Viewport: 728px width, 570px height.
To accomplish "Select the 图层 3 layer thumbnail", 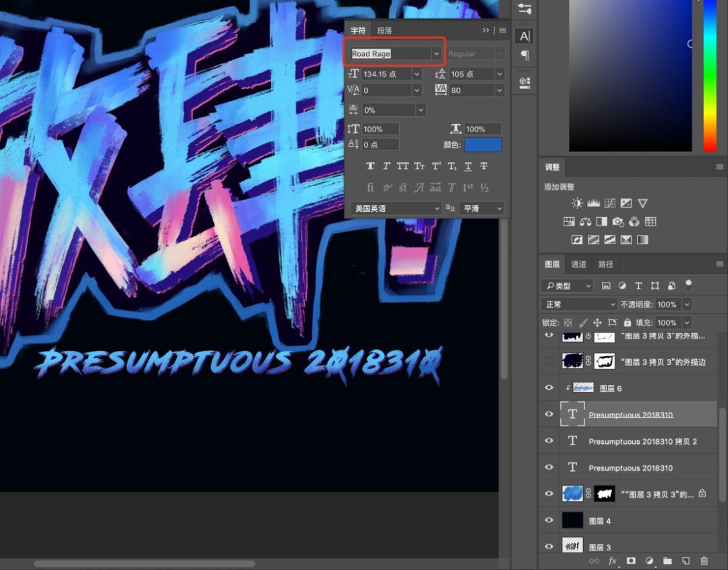I will click(x=572, y=546).
